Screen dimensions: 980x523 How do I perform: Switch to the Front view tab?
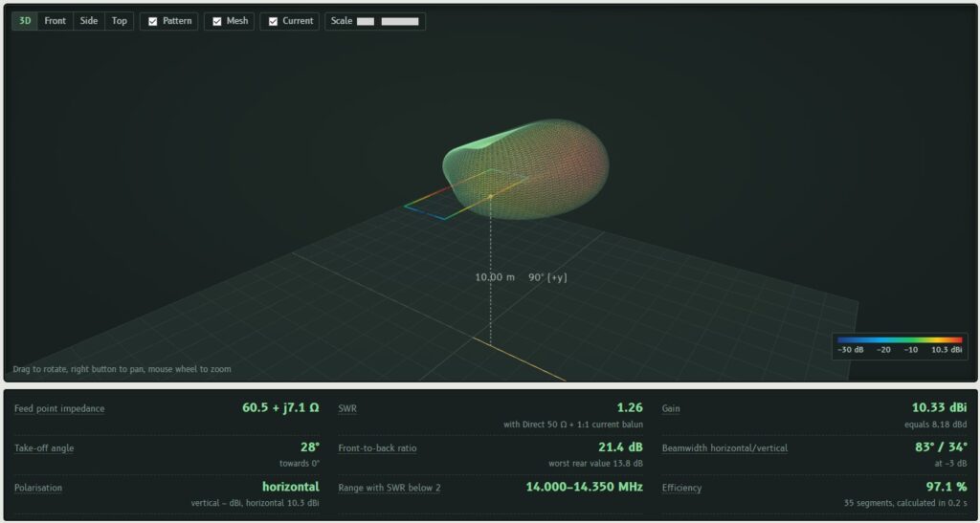(x=55, y=21)
